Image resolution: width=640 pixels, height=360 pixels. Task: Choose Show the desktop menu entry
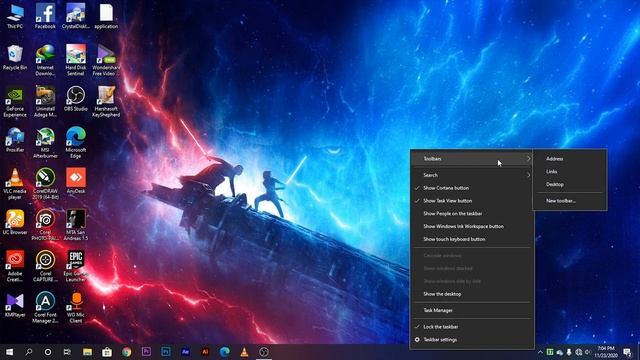coord(472,294)
